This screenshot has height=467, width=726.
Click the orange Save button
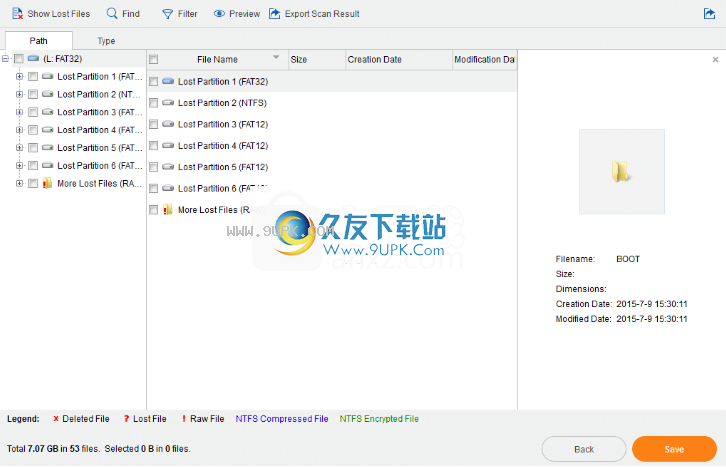pos(674,449)
